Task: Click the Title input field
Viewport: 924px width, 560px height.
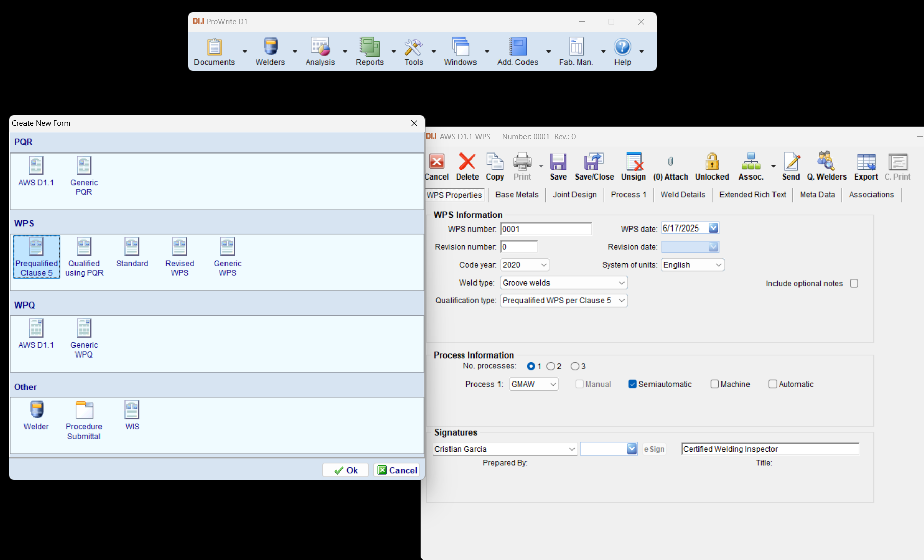Action: 770,449
